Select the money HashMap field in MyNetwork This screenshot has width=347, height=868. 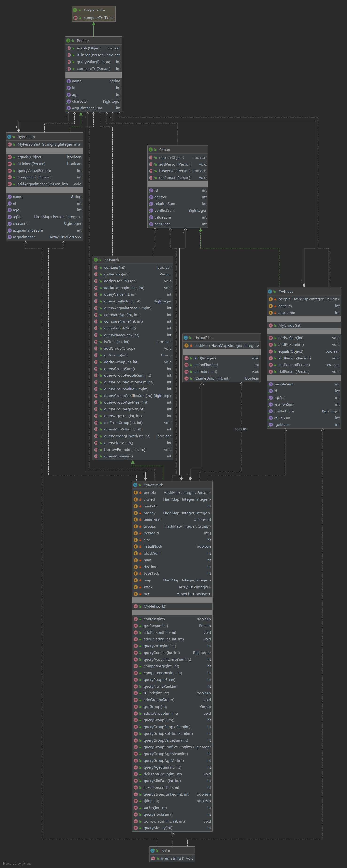(172, 513)
